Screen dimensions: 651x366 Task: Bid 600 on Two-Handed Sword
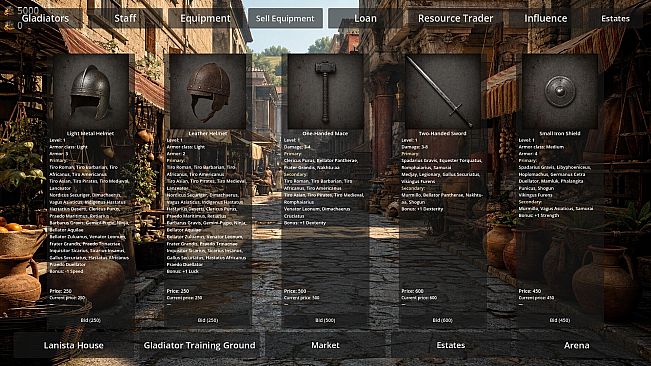[x=443, y=320]
